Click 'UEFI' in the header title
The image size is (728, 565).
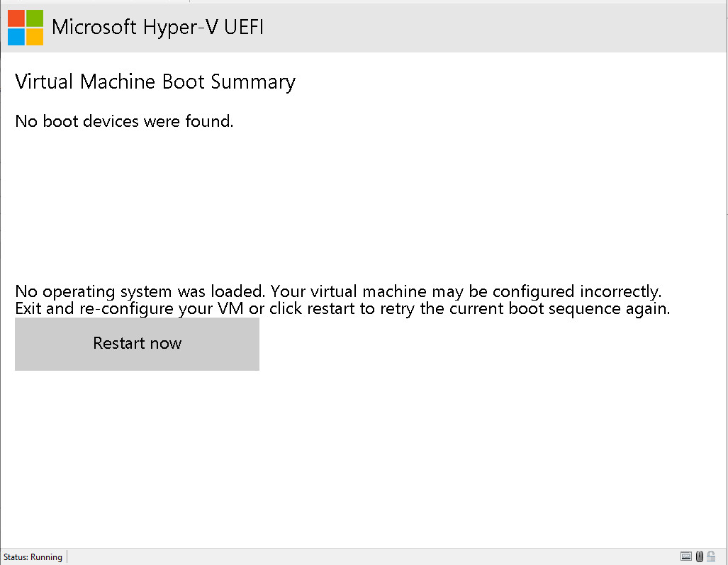pos(244,27)
